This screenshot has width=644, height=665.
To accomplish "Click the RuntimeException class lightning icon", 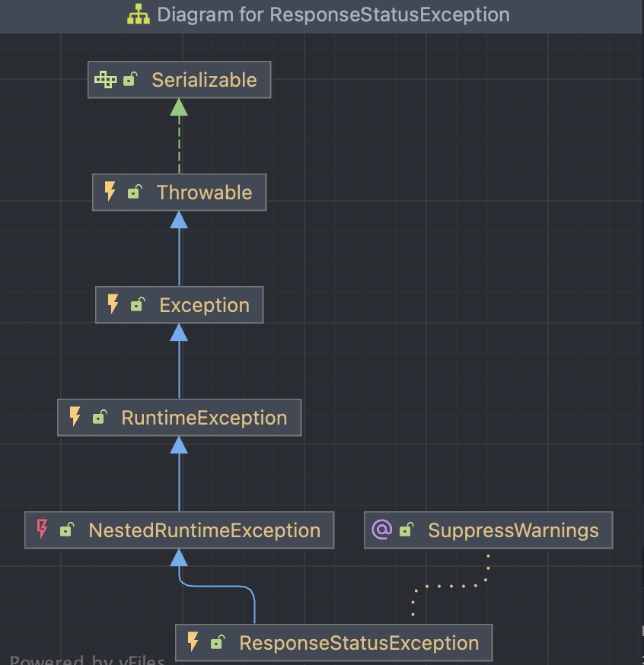I will pyautogui.click(x=75, y=417).
